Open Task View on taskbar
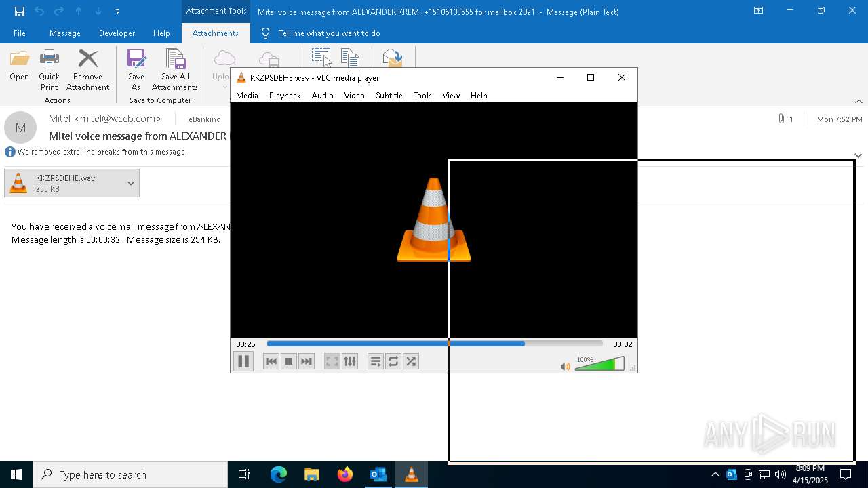 (244, 474)
